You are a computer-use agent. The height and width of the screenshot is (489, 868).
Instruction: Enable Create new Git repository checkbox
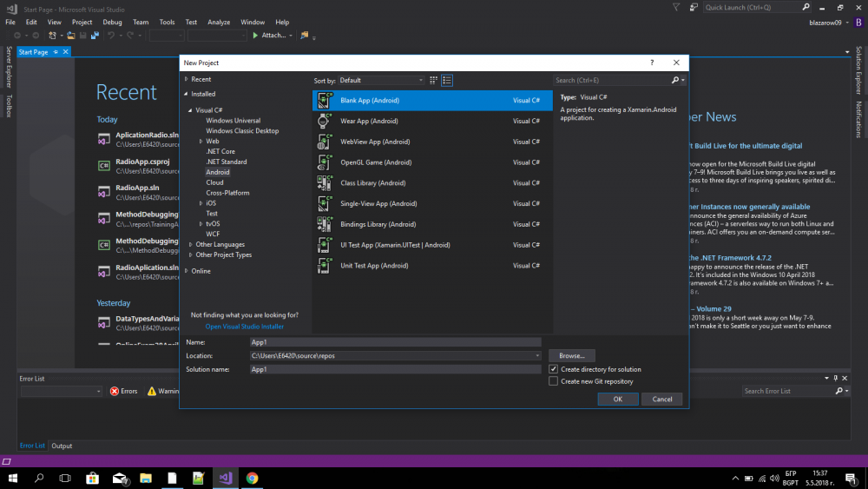tap(553, 381)
